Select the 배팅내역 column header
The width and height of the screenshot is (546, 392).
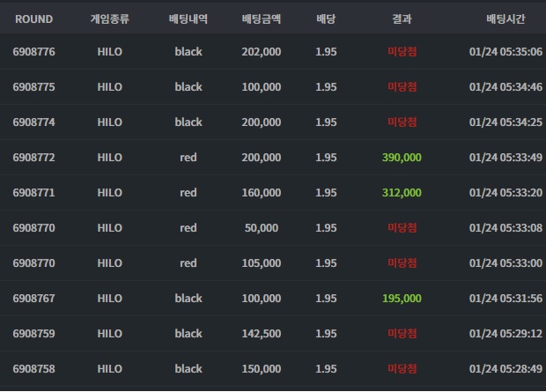[x=188, y=18]
